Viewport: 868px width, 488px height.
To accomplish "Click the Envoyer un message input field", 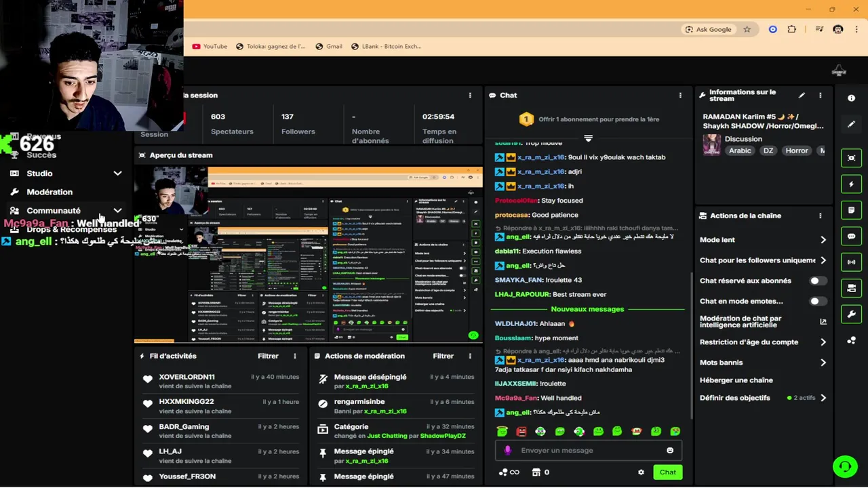I will click(x=588, y=450).
